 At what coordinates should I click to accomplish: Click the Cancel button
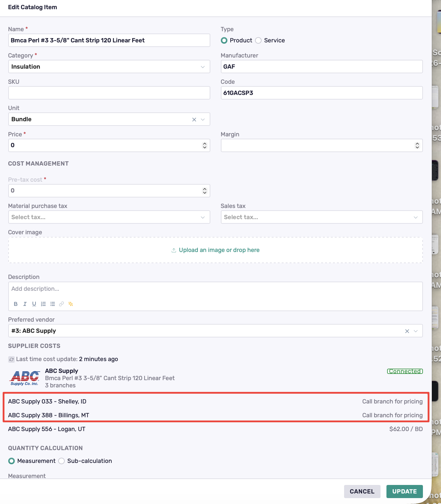(x=362, y=492)
